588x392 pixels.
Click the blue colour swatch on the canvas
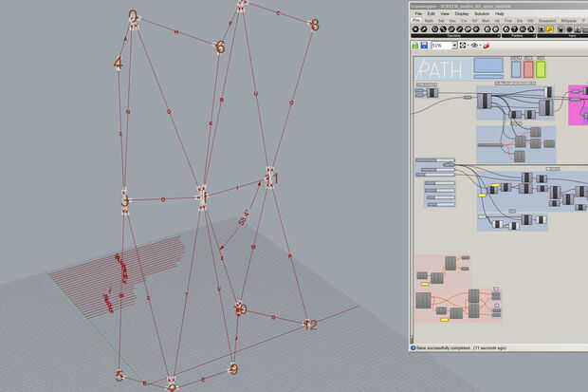(516, 69)
